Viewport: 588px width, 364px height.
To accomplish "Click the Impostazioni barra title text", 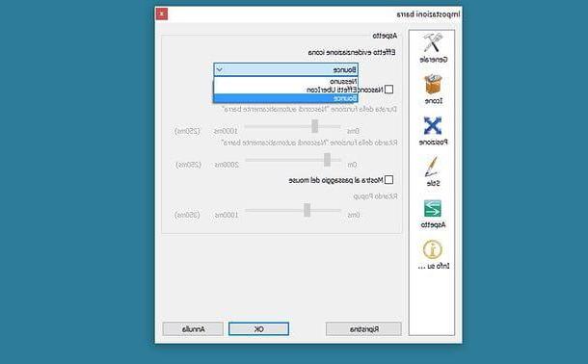I will 428,14.
